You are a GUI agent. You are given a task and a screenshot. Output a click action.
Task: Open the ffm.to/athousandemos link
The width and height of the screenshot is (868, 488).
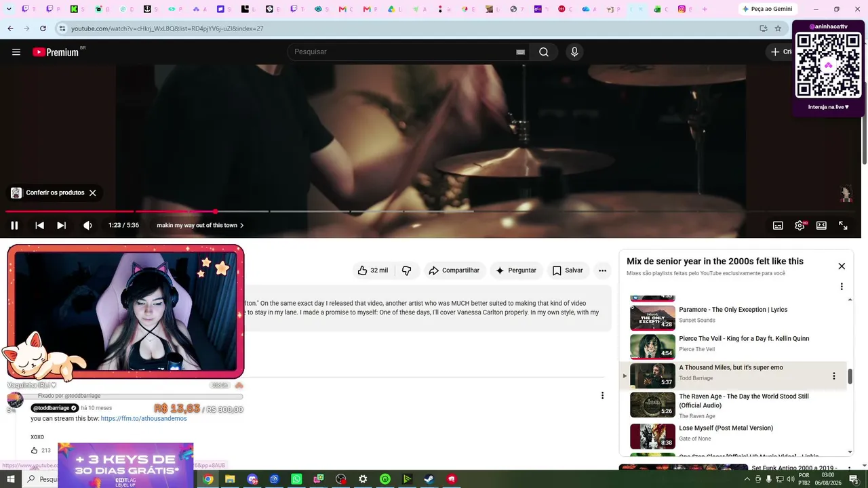[144, 419]
